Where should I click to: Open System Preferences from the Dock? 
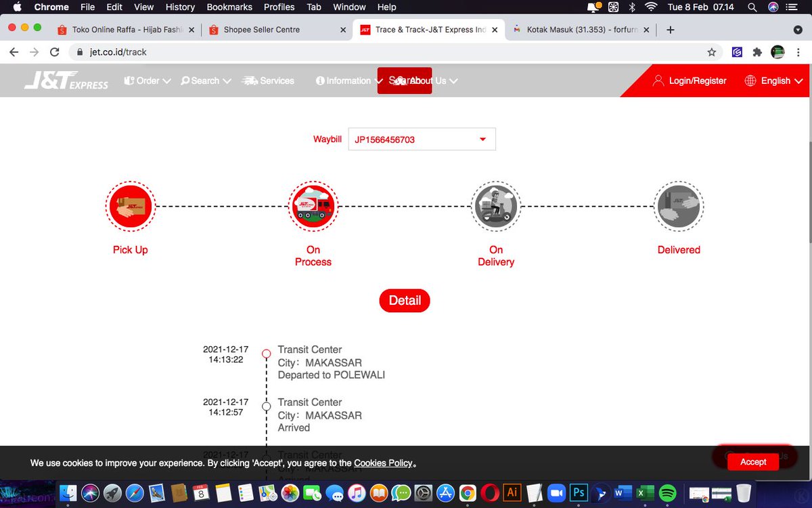click(423, 492)
